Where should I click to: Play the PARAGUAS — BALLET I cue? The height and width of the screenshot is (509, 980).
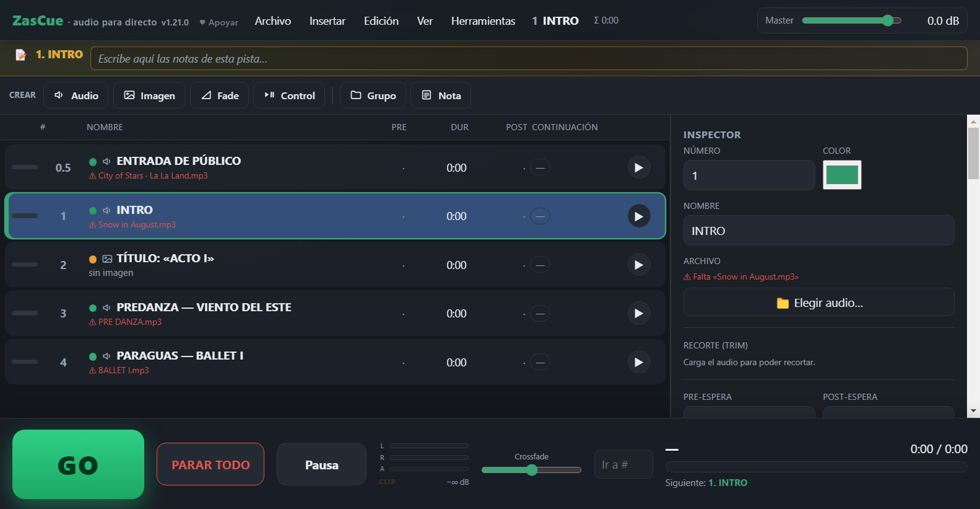[x=639, y=362]
